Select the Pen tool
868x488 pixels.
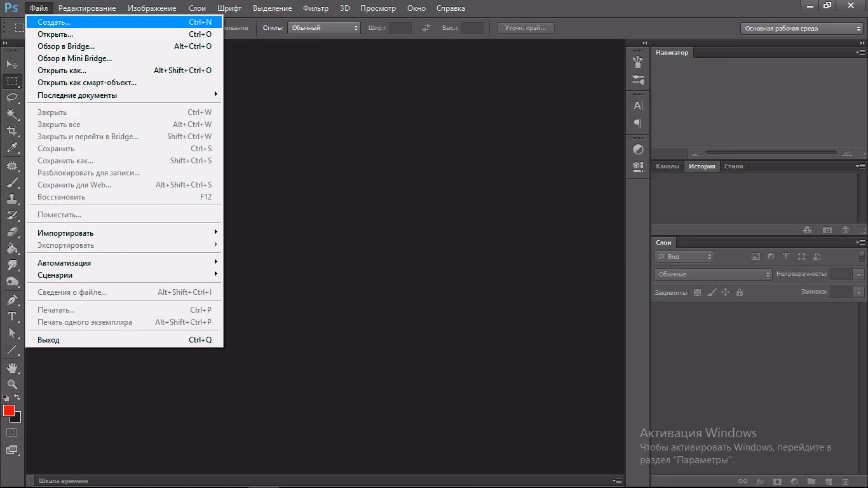(x=12, y=299)
